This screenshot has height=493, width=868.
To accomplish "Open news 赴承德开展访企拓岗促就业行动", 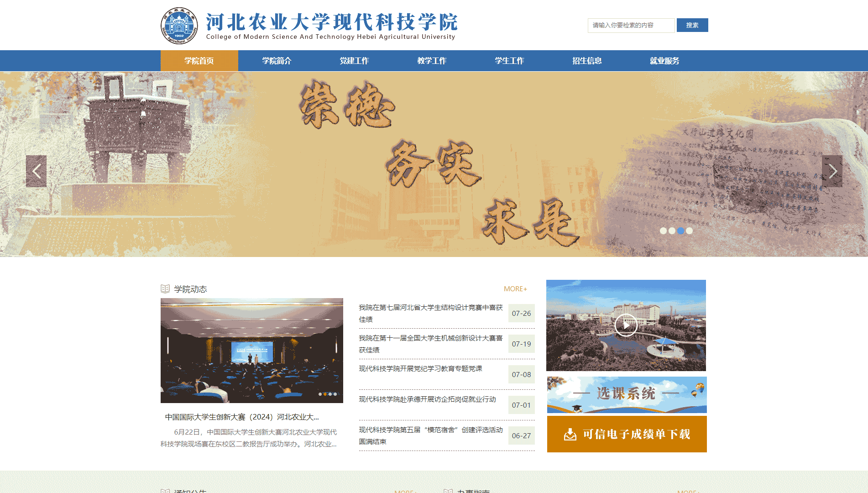I will (x=427, y=399).
